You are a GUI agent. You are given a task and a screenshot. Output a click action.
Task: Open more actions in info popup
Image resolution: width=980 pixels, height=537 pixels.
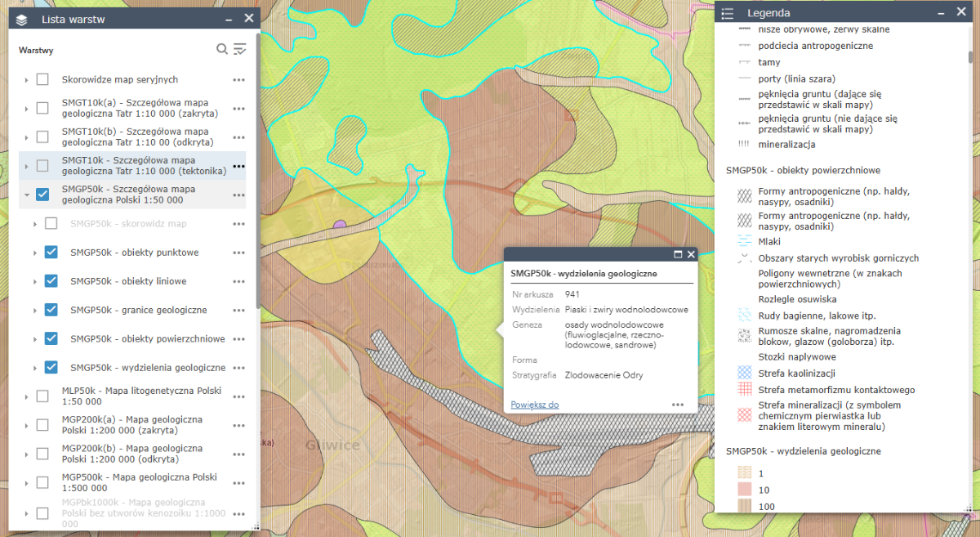(x=677, y=405)
